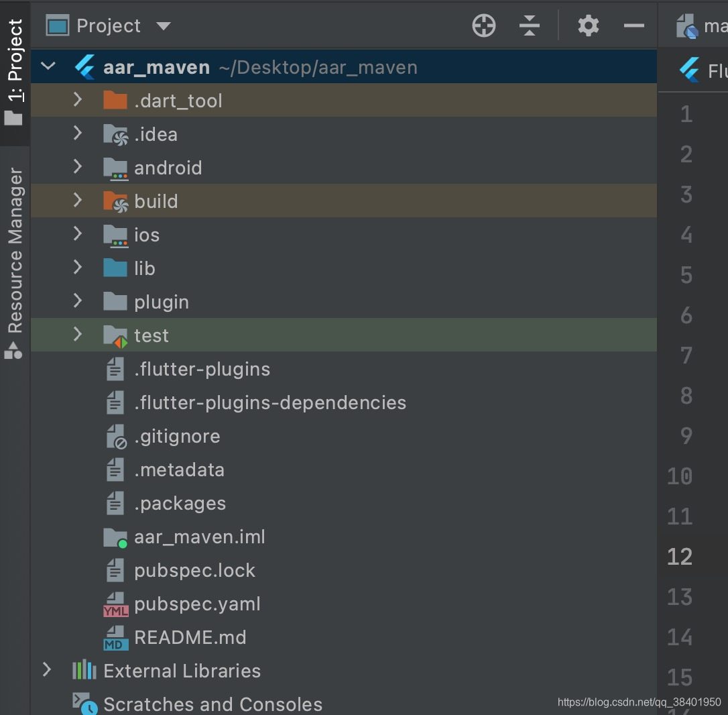Viewport: 728px width, 715px height.
Task: Select the .packages file name
Action: pyautogui.click(x=180, y=504)
